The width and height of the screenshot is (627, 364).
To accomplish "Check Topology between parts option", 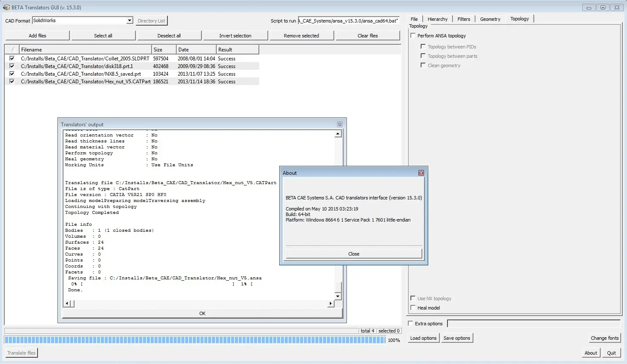I will [x=423, y=56].
